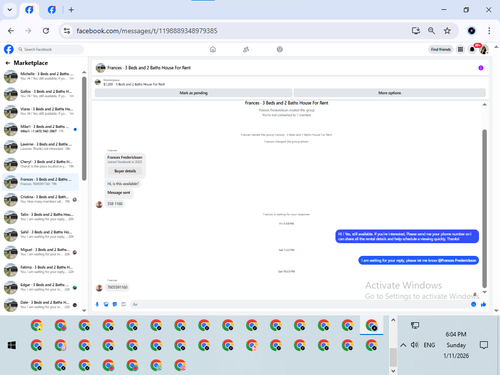The image size is (500, 375).
Task: Open the Gallos conversation
Action: [x=40, y=94]
